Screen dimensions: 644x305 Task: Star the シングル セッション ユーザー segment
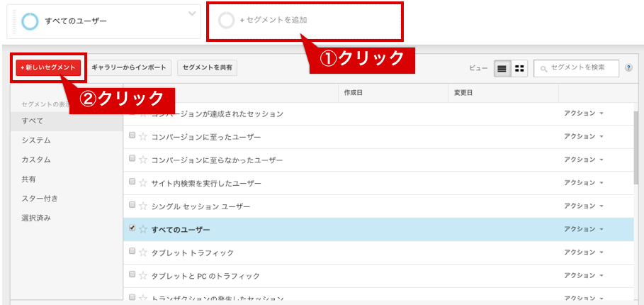coord(142,206)
